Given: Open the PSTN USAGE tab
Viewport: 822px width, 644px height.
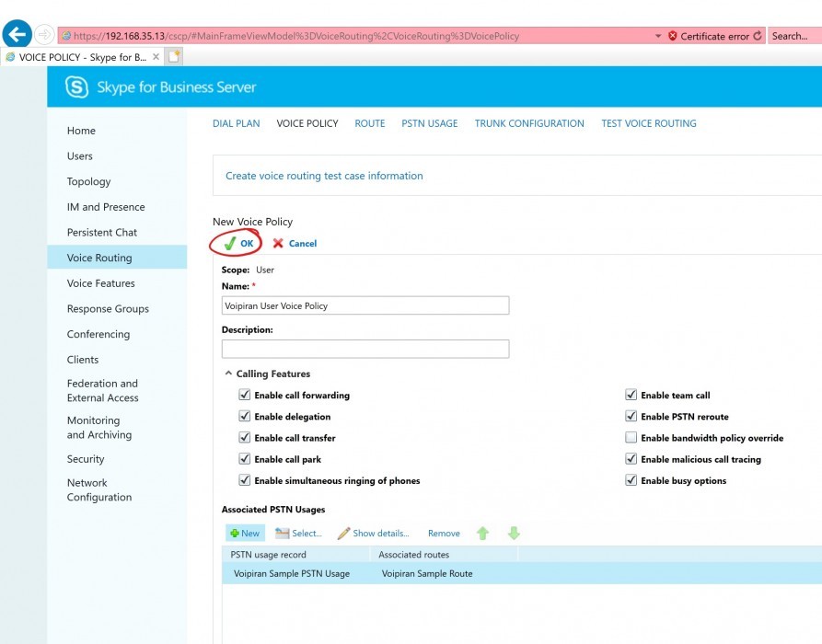Looking at the screenshot, I should click(429, 123).
